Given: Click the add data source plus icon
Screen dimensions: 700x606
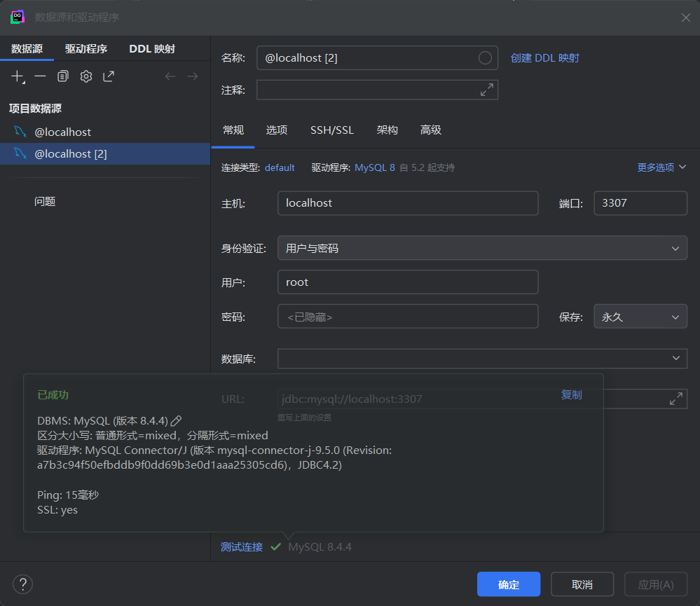Looking at the screenshot, I should (18, 76).
